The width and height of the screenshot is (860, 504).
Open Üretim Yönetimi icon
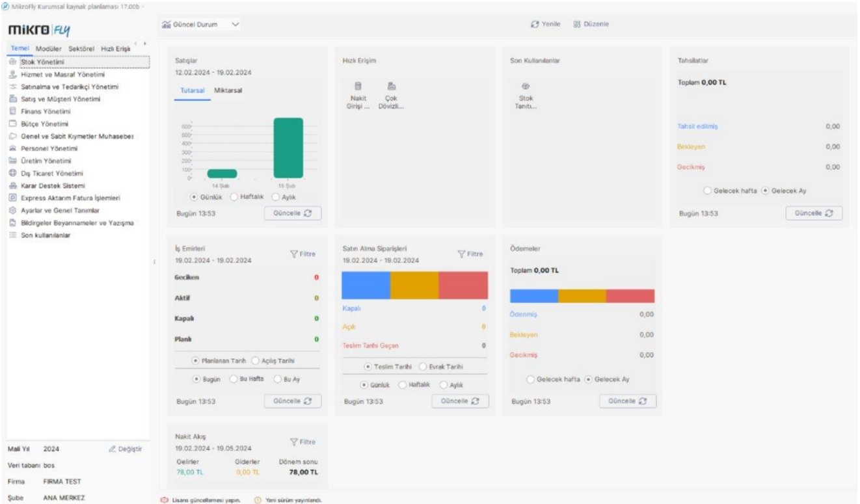click(13, 161)
